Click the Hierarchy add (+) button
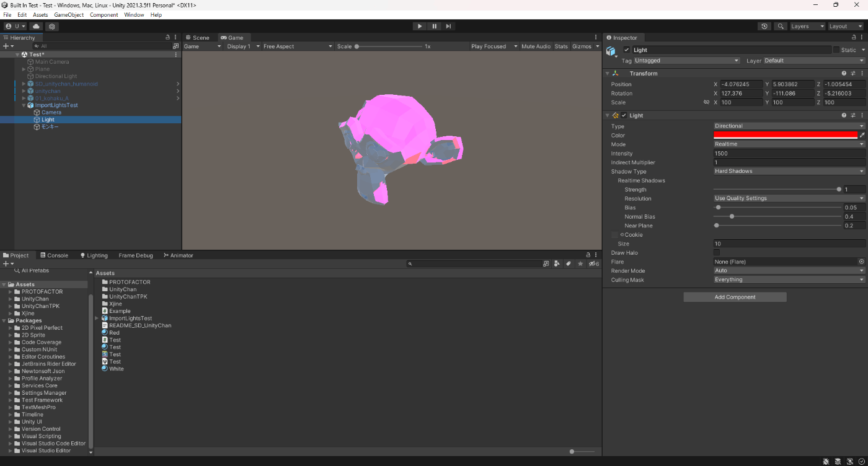Image resolution: width=868 pixels, height=466 pixels. (8, 46)
